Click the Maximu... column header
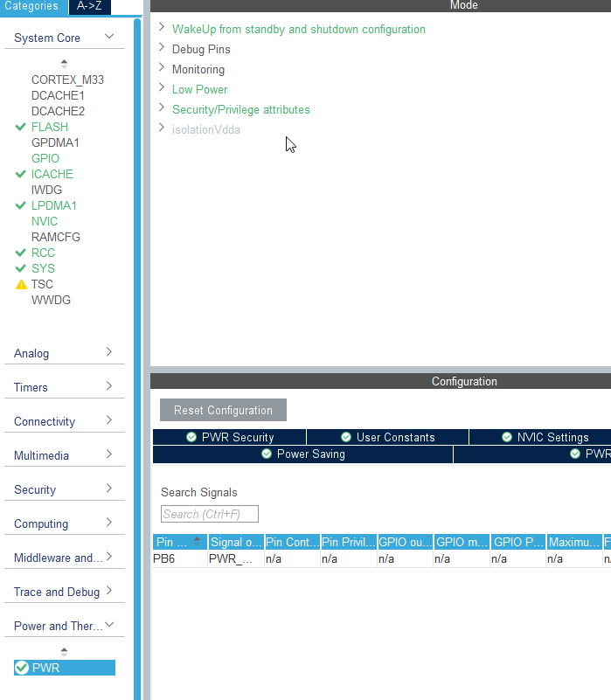 (x=574, y=542)
